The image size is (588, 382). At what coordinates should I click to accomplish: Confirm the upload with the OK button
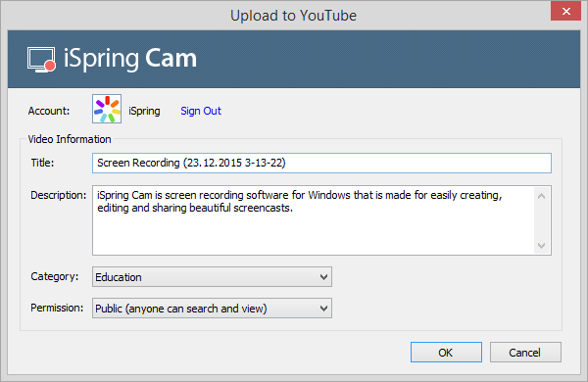click(x=446, y=352)
